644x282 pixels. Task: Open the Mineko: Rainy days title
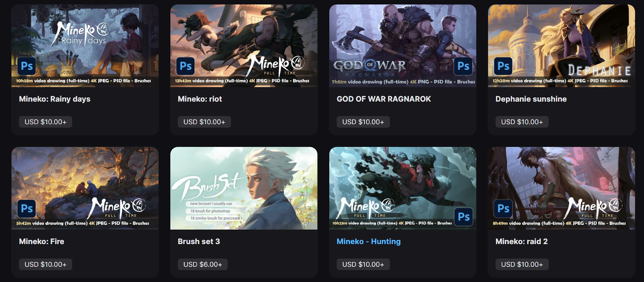tap(55, 99)
